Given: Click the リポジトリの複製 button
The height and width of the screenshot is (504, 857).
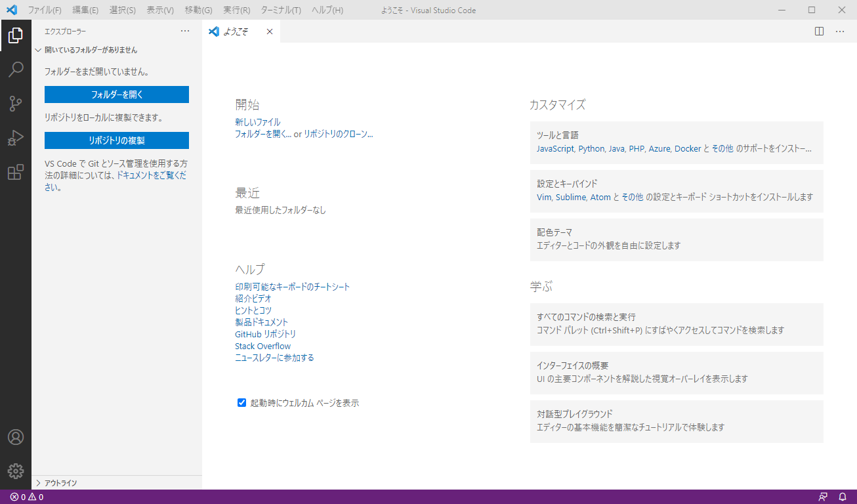Looking at the screenshot, I should point(117,140).
